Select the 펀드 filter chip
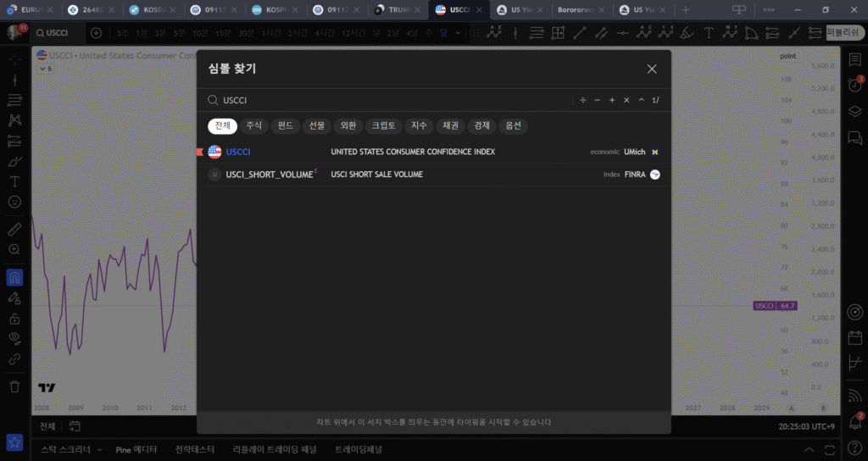The height and width of the screenshot is (461, 868). coord(286,125)
